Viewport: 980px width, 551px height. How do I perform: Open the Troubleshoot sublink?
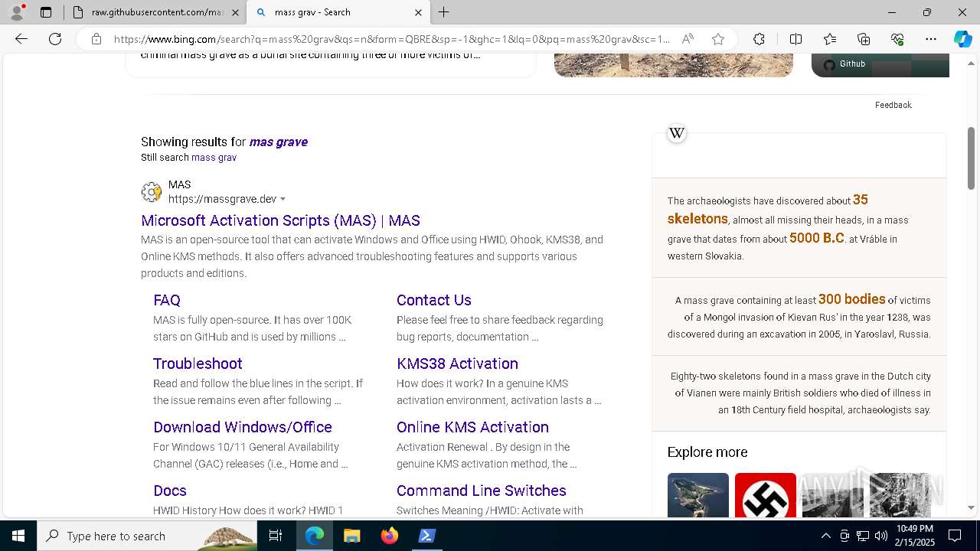pyautogui.click(x=198, y=364)
